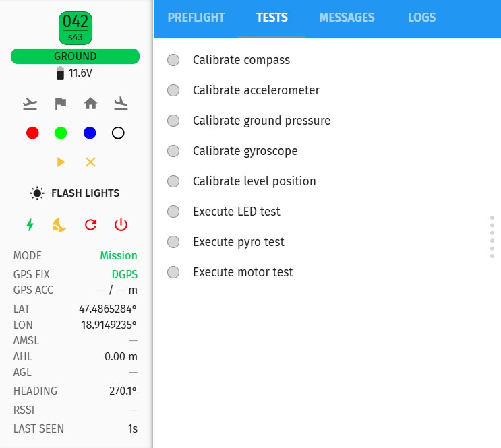This screenshot has width=501, height=448.
Task: Open the MESSAGES tab
Action: tap(347, 18)
